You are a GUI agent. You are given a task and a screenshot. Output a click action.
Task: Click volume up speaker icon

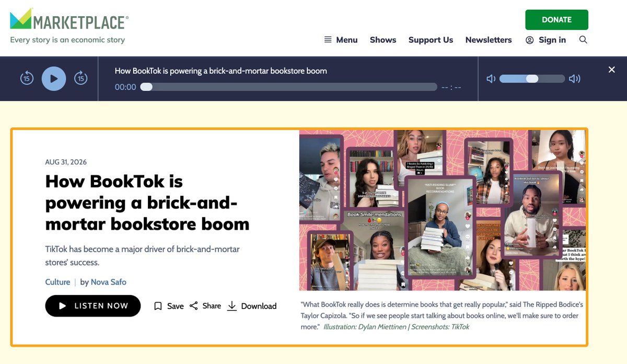575,79
